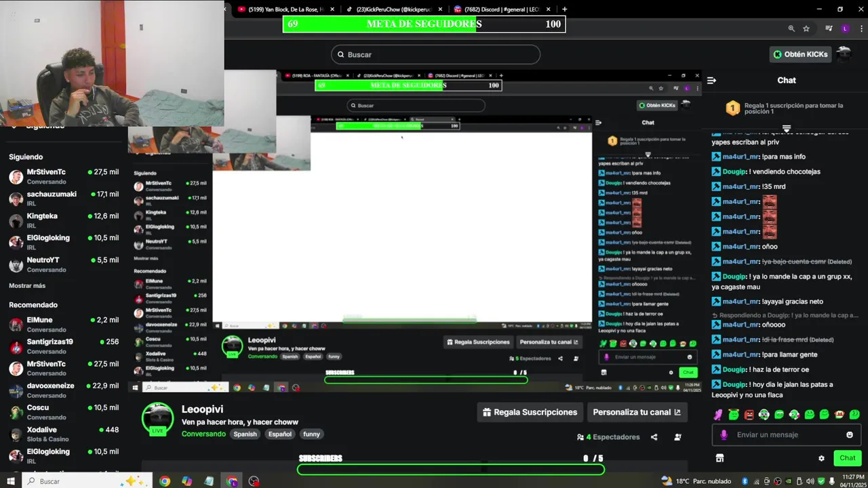Image resolution: width=868 pixels, height=488 pixels.
Task: Click Regala Suscripciones button
Action: coord(530,412)
